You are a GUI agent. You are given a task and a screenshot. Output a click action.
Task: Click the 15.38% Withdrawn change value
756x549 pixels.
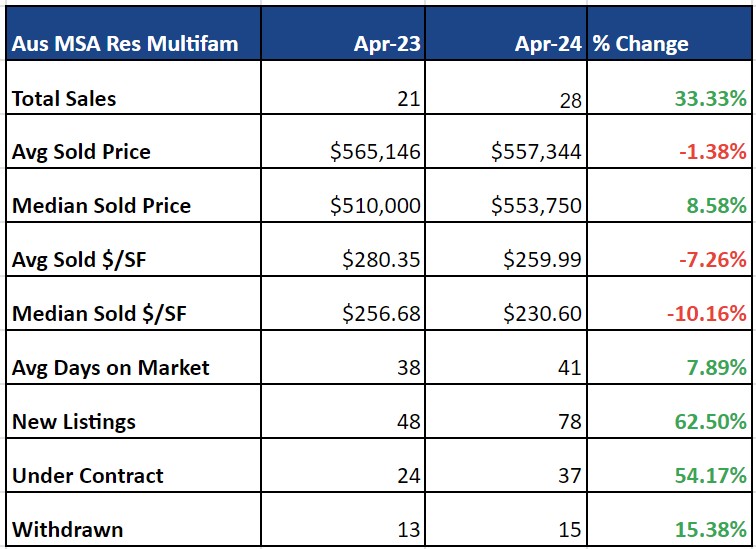(x=709, y=528)
